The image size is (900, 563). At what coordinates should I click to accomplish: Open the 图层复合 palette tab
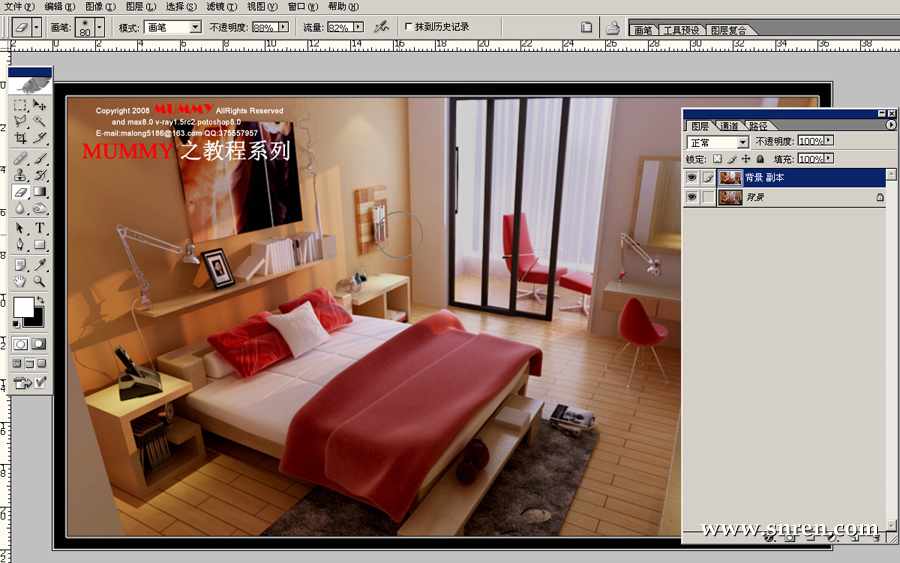tap(728, 30)
